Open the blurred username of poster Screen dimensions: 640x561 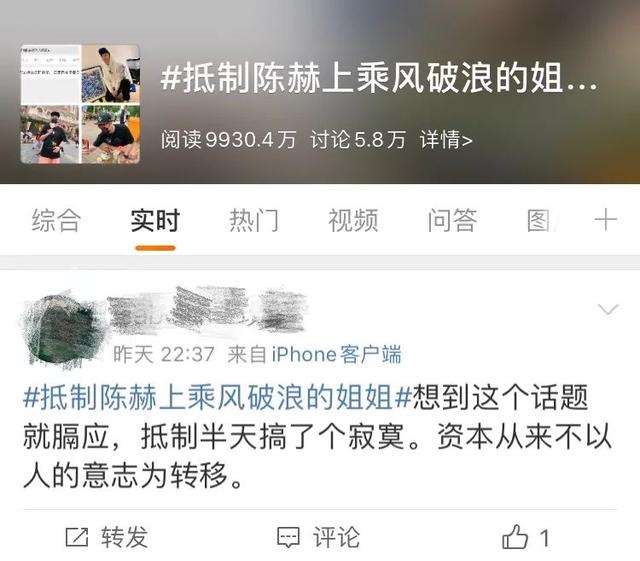click(x=206, y=310)
